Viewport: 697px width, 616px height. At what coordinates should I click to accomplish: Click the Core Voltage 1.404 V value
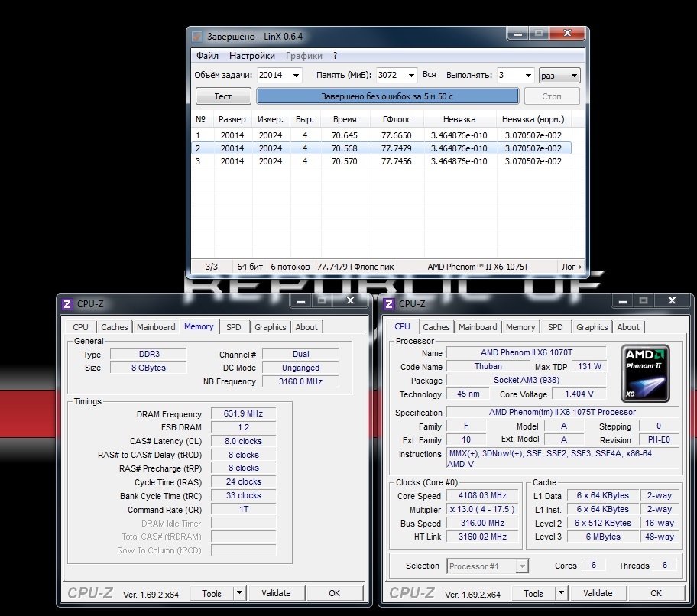[x=579, y=394]
